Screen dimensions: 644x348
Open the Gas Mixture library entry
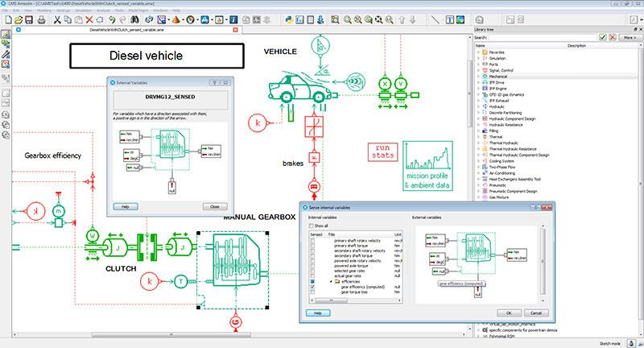tap(498, 197)
